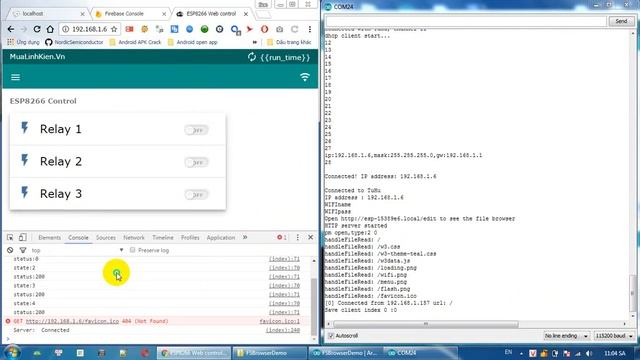Show hidden system tray icons arrow

[x=521, y=353]
